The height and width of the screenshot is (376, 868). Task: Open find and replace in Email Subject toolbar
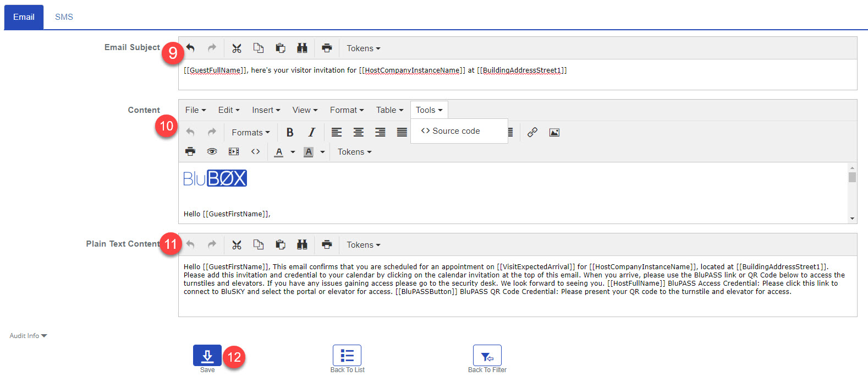coord(302,48)
